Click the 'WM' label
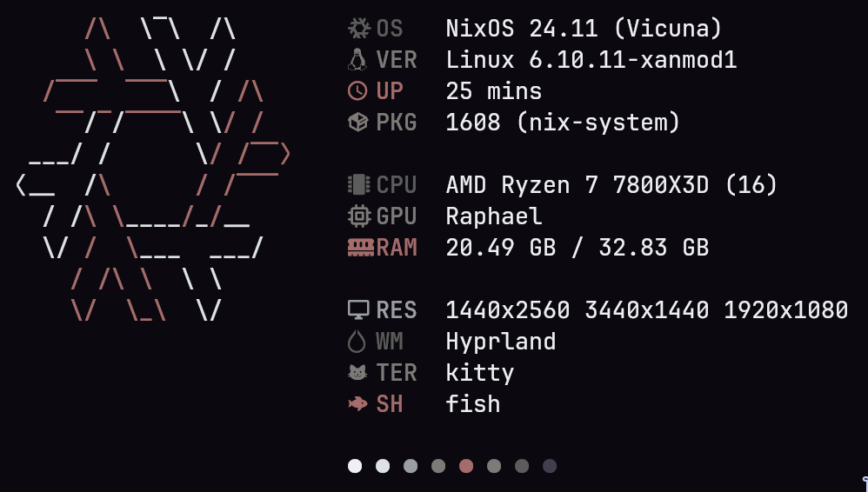Screen dimensions: 868x492 390,342
